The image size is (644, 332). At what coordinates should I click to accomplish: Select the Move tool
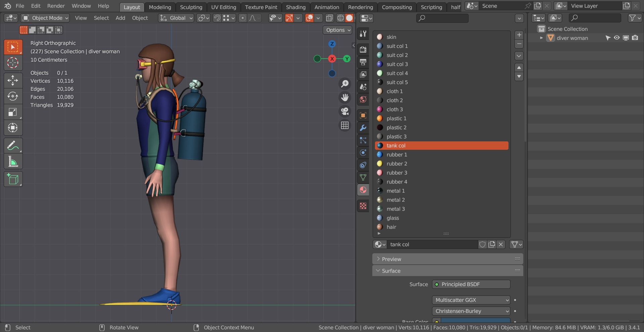tap(13, 80)
